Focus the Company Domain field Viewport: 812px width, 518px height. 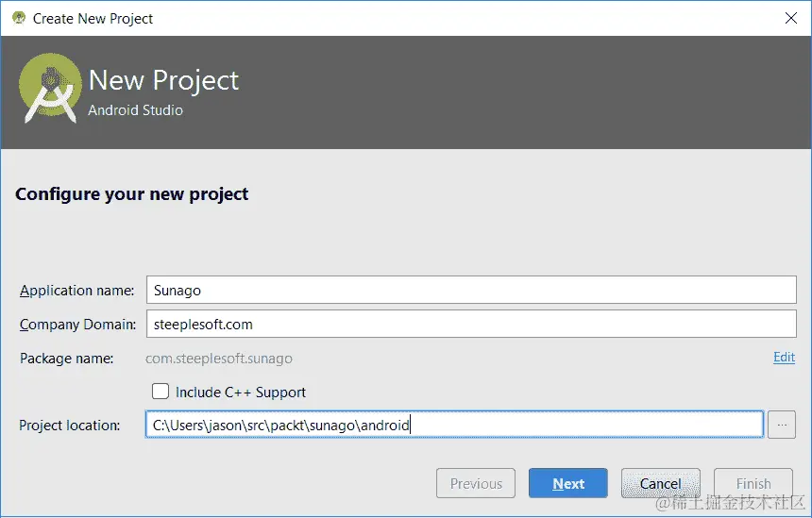coord(471,324)
